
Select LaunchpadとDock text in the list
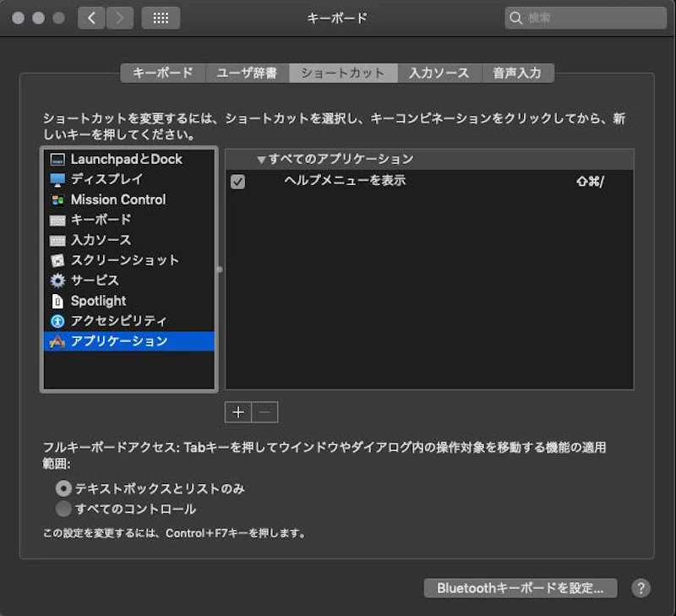(x=126, y=160)
